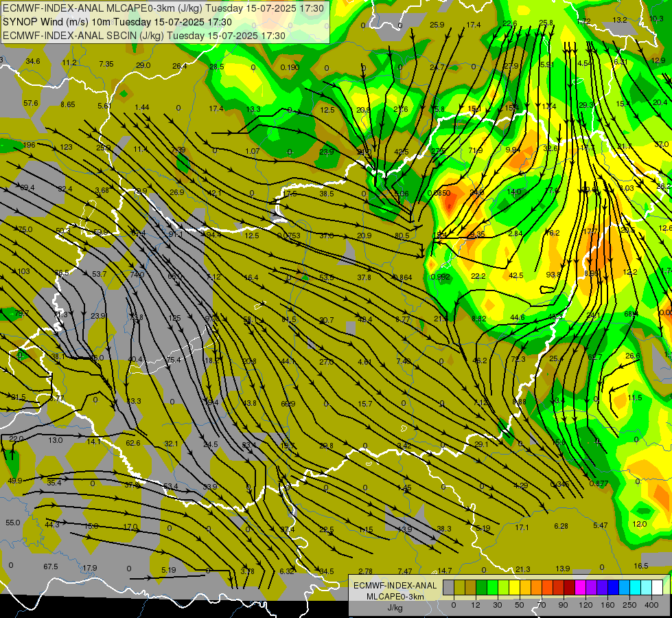Click the map value '7.47'
672x618 pixels.
point(404,571)
